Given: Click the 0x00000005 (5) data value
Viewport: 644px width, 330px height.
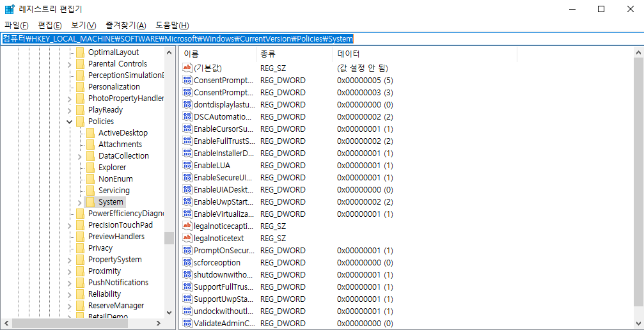Looking at the screenshot, I should point(365,80).
